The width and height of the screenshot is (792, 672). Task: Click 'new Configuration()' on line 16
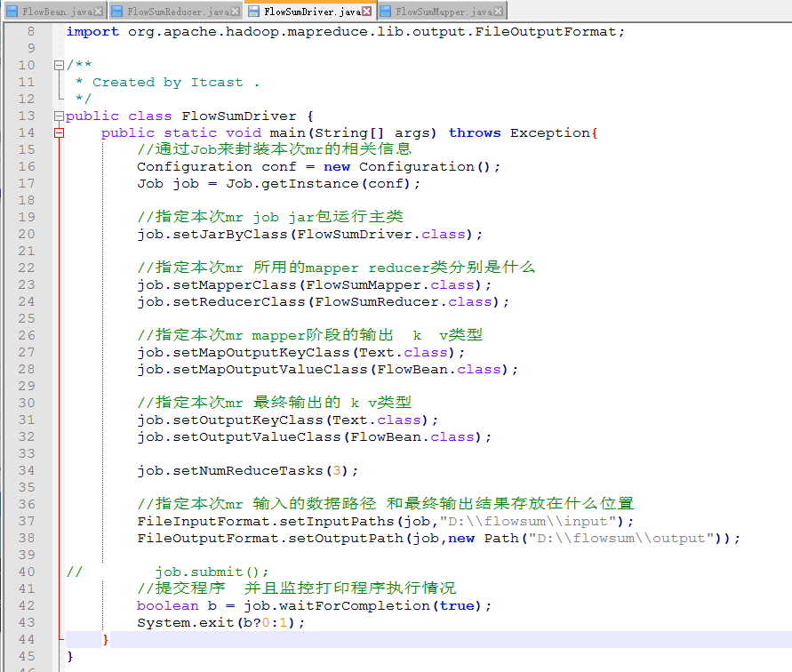click(x=407, y=167)
